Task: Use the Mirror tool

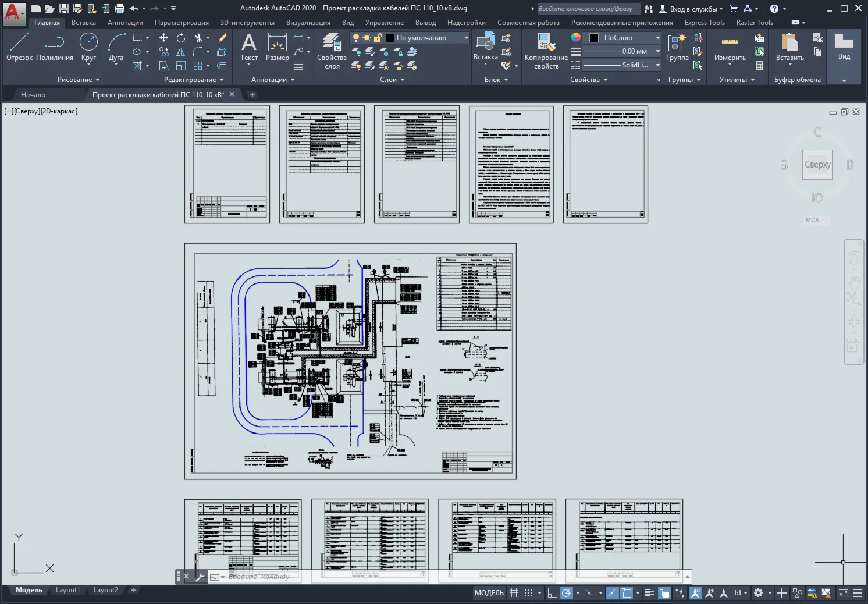Action: click(x=181, y=52)
